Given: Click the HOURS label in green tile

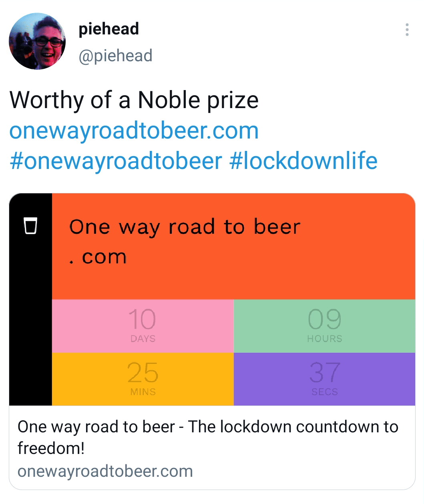Looking at the screenshot, I should (324, 339).
